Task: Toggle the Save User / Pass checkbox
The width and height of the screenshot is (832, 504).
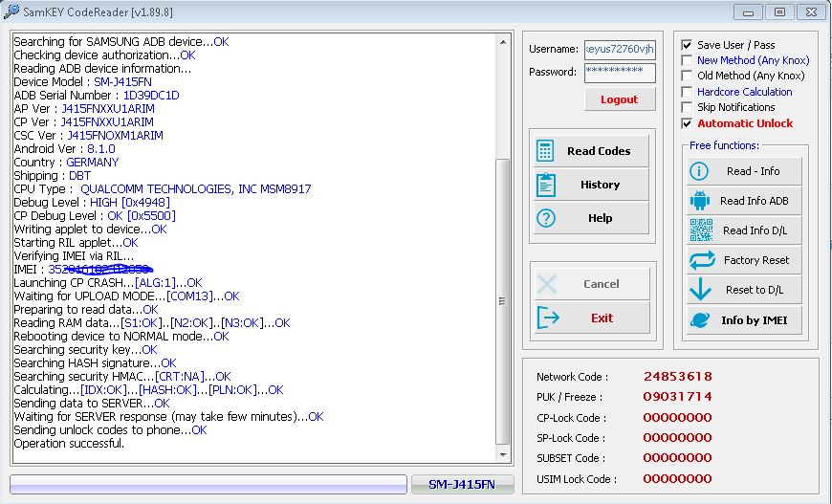Action: coord(687,45)
